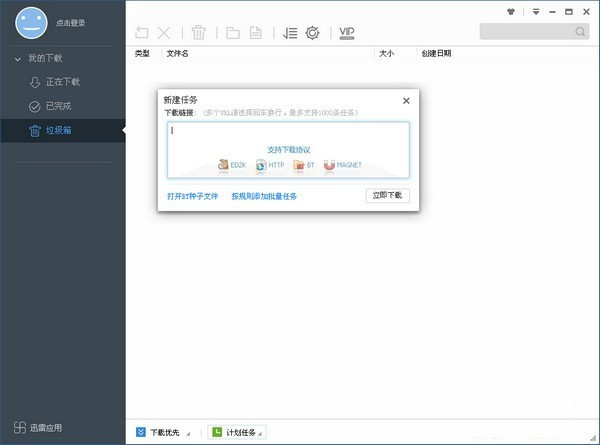Close the 新建任务 dialog
Viewport: 600px width, 445px height.
click(406, 101)
